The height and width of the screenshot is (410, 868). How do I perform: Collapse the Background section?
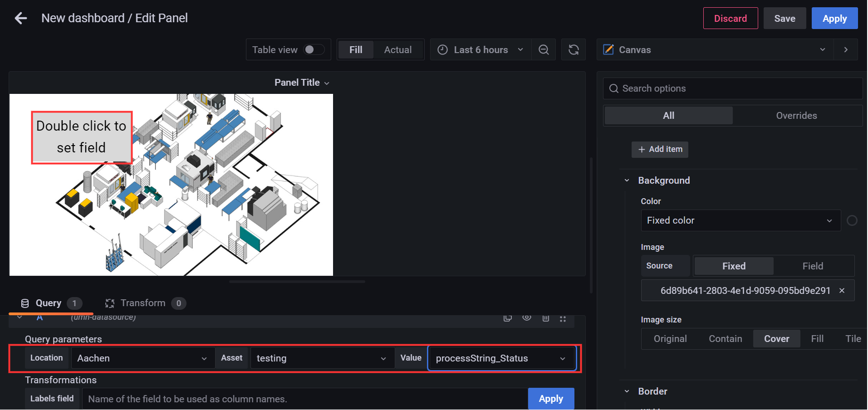(x=627, y=181)
